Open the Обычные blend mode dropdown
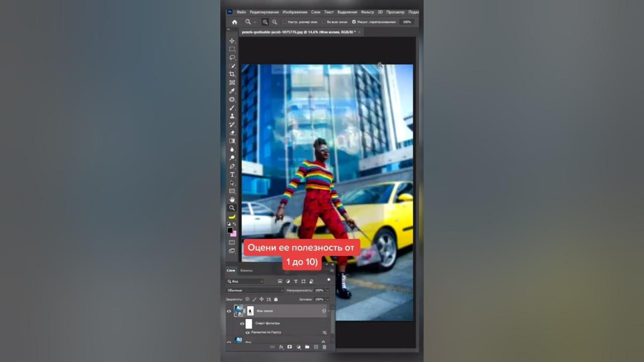The width and height of the screenshot is (644, 362). 255,291
